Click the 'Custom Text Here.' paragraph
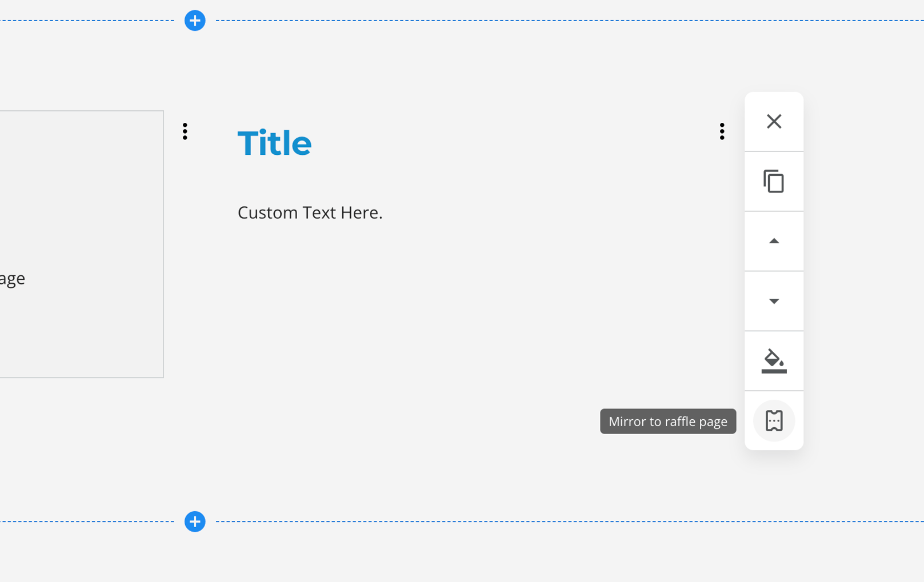 pyautogui.click(x=310, y=212)
